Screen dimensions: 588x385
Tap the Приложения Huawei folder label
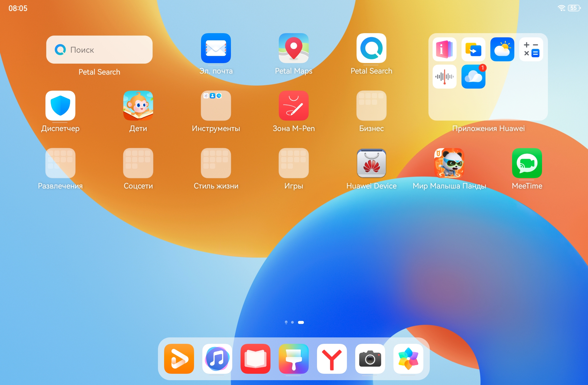(x=488, y=128)
